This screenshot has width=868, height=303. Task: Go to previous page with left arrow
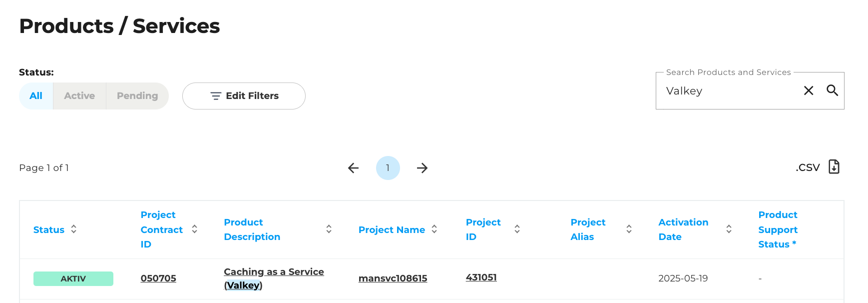[354, 168]
